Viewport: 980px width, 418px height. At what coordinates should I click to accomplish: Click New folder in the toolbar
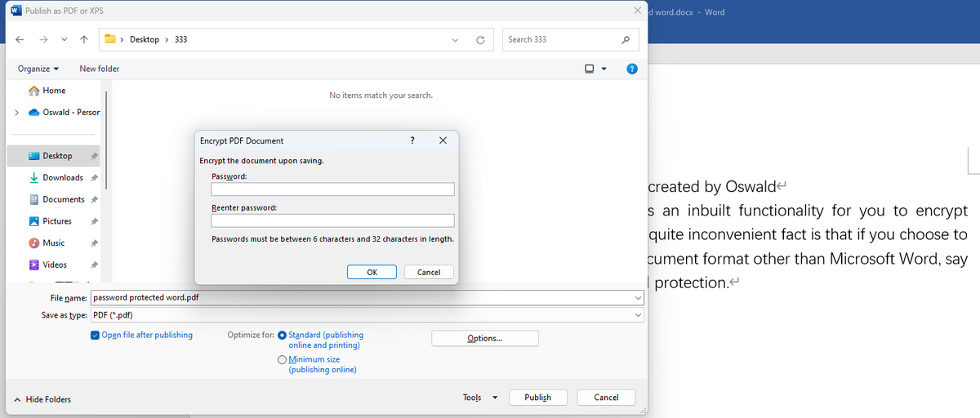coord(99,69)
